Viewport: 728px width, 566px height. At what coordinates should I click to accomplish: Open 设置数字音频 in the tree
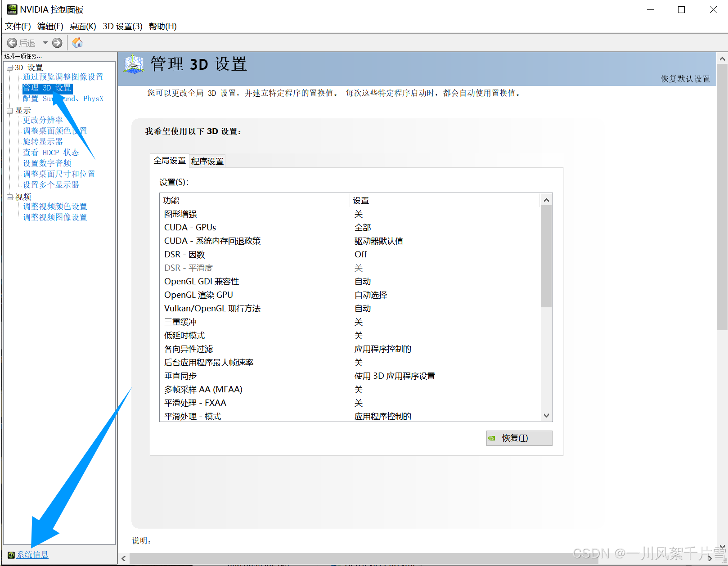tap(47, 163)
